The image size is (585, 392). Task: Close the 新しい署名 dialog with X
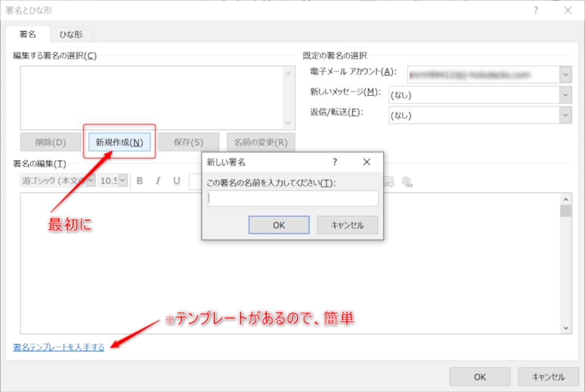367,162
